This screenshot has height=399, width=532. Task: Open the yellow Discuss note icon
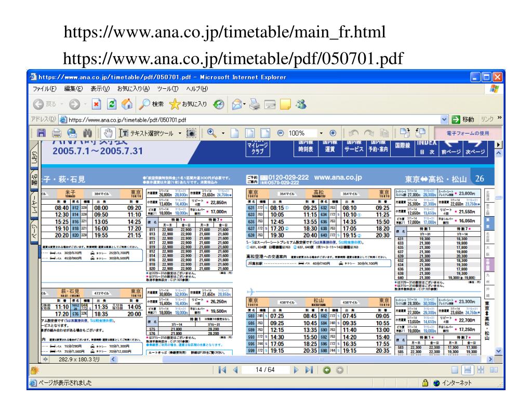click(x=285, y=104)
